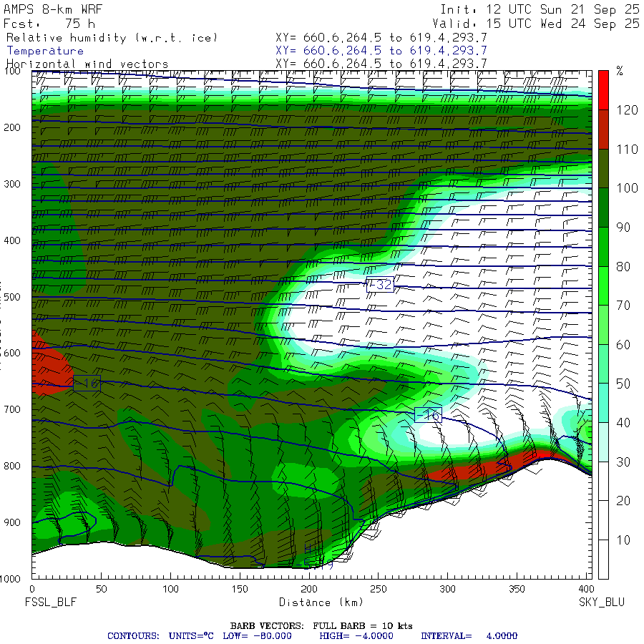Image resolution: width=644 pixels, height=644 pixels.
Task: Select the dark green 90–100 legend segment
Action: click(603, 208)
